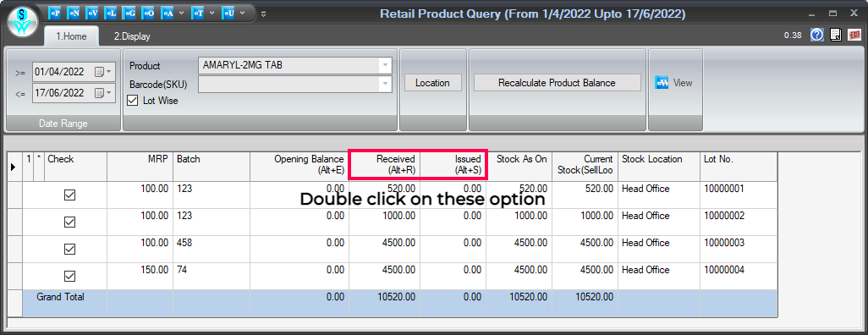Viewport: 868px width, 335px height.
Task: Expand the dropdown arrow beside the A icon
Action: [181, 13]
